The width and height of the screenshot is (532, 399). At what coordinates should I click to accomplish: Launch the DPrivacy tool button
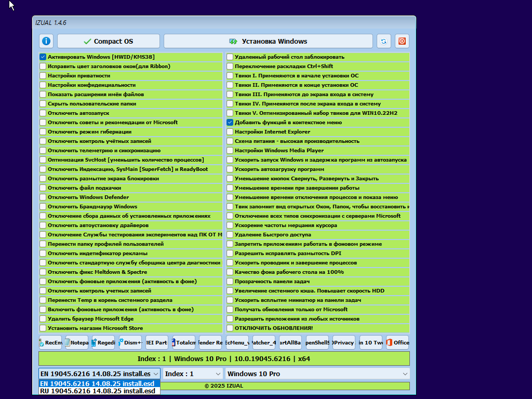(344, 343)
